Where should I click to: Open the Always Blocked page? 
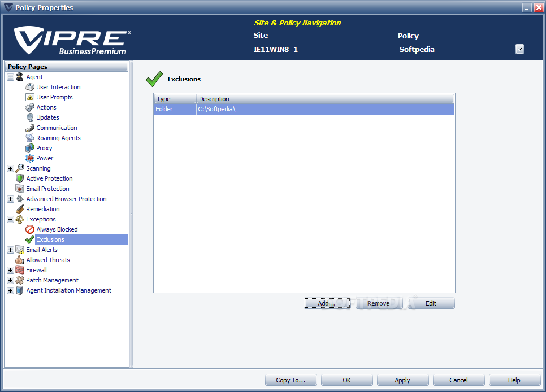pos(57,229)
